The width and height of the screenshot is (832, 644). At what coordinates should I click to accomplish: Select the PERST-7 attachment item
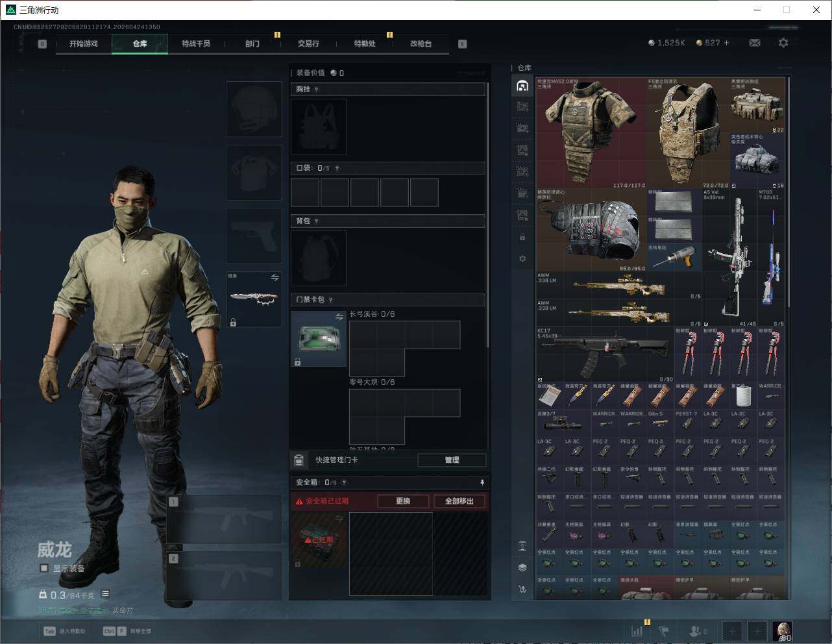coord(687,423)
